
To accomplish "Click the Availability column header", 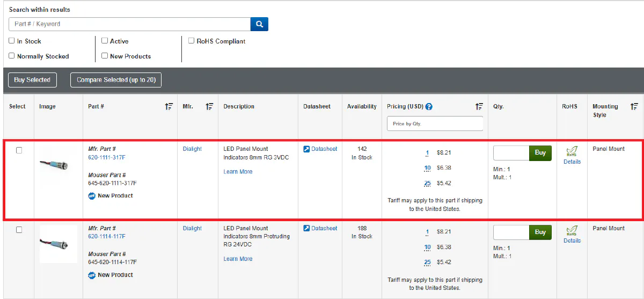I will click(362, 106).
